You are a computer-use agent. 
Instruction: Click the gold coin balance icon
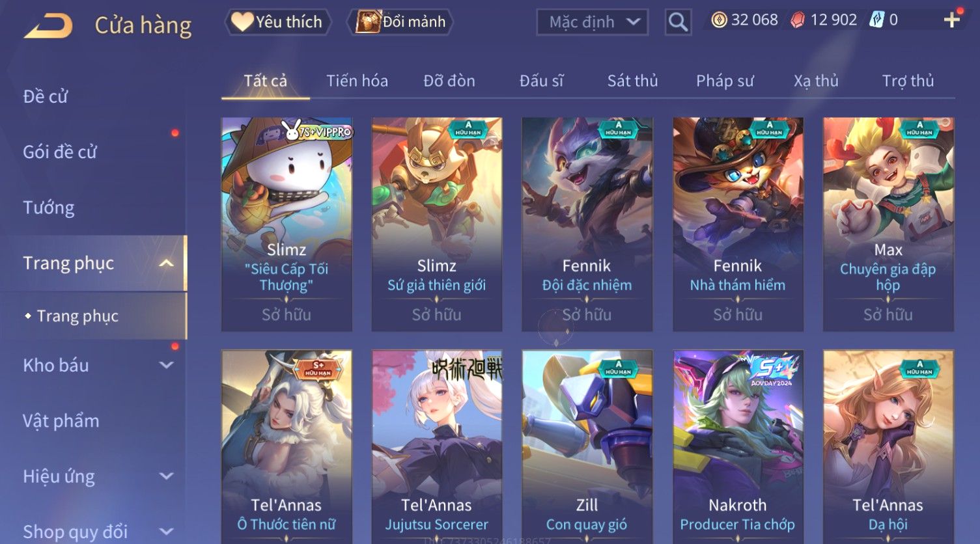(719, 20)
